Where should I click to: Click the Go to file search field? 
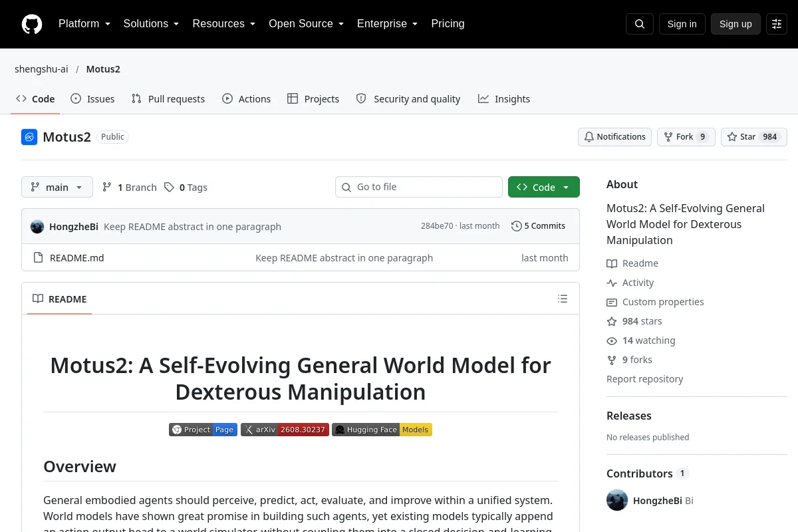(419, 187)
